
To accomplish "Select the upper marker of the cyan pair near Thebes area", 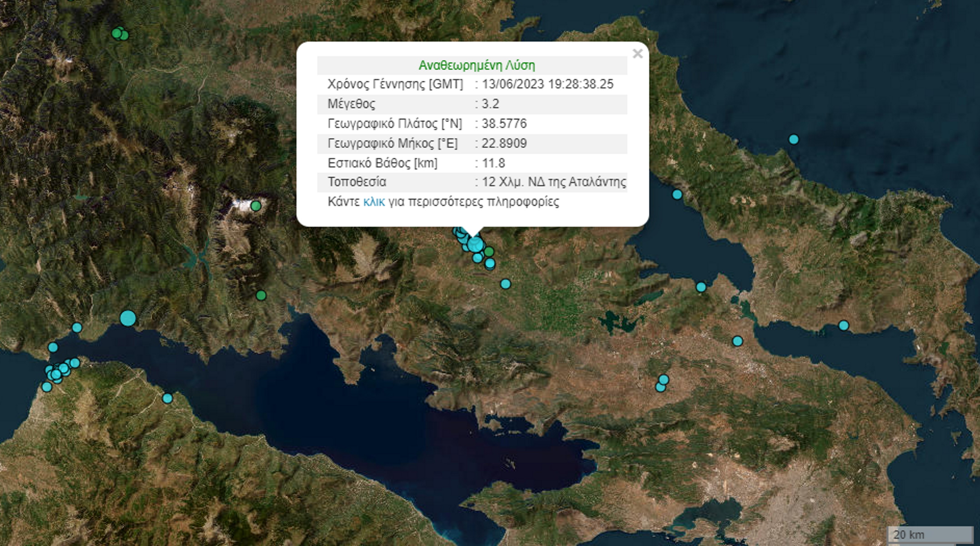I will coord(663,379).
